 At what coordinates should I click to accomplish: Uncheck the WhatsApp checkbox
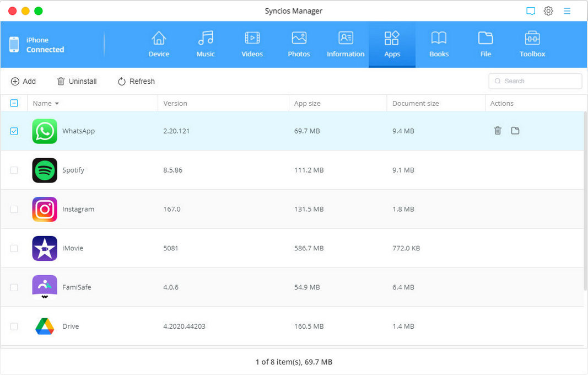tap(14, 131)
